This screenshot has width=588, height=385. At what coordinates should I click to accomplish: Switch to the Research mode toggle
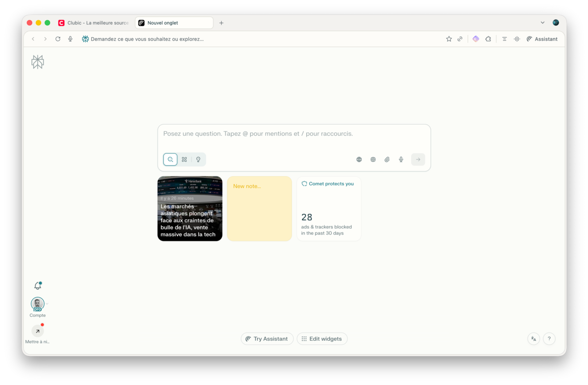[184, 159]
